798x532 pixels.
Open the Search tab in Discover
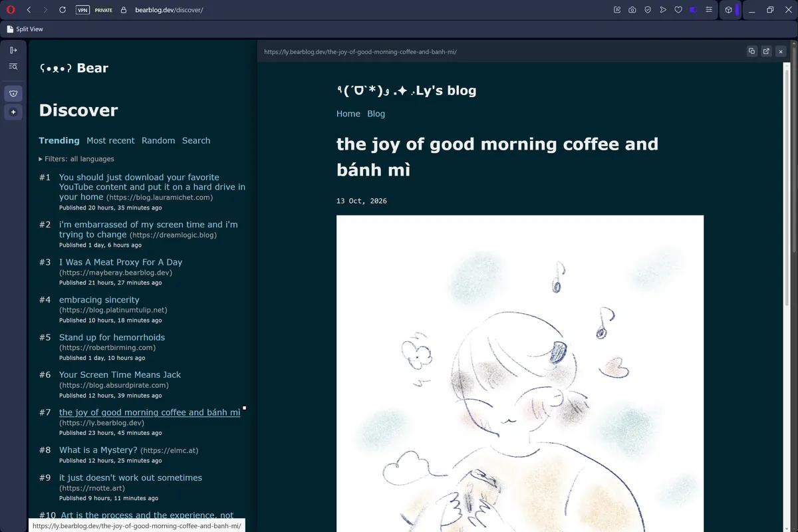pos(196,140)
